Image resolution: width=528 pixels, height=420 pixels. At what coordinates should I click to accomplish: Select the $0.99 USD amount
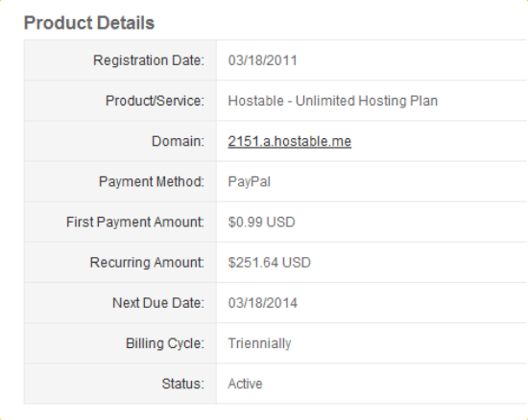262,222
